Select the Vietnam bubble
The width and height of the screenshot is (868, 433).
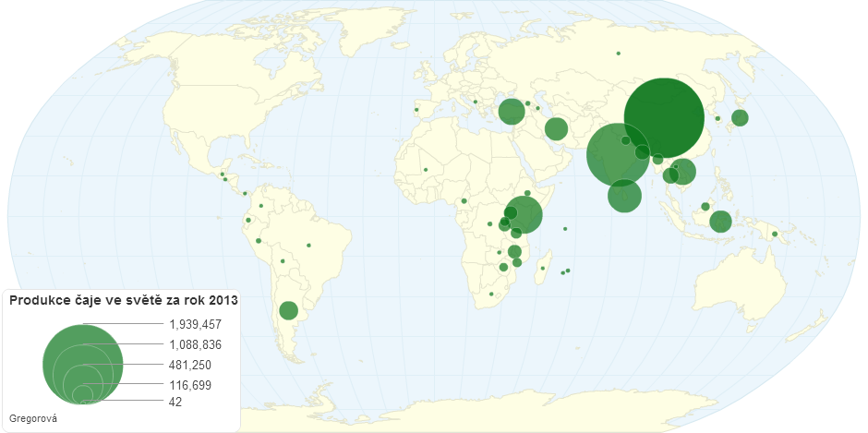pyautogui.click(x=684, y=172)
